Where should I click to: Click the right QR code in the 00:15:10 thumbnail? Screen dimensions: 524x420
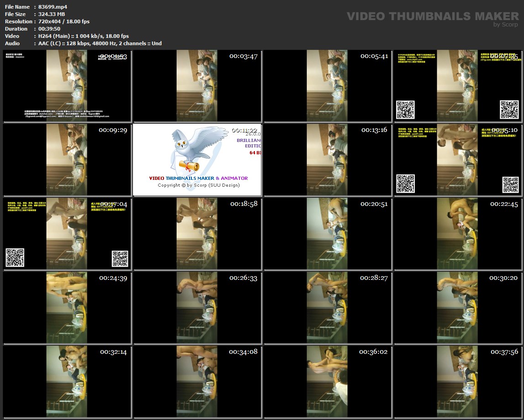510,184
